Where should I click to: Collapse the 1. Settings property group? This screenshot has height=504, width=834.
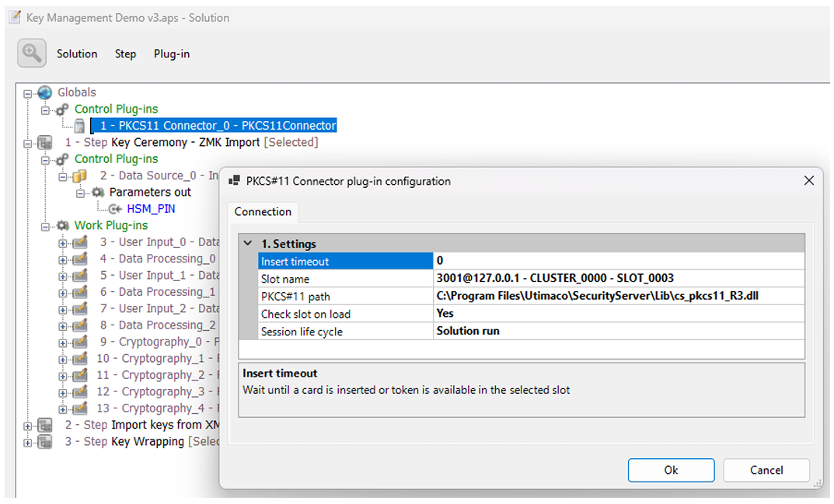click(x=248, y=243)
